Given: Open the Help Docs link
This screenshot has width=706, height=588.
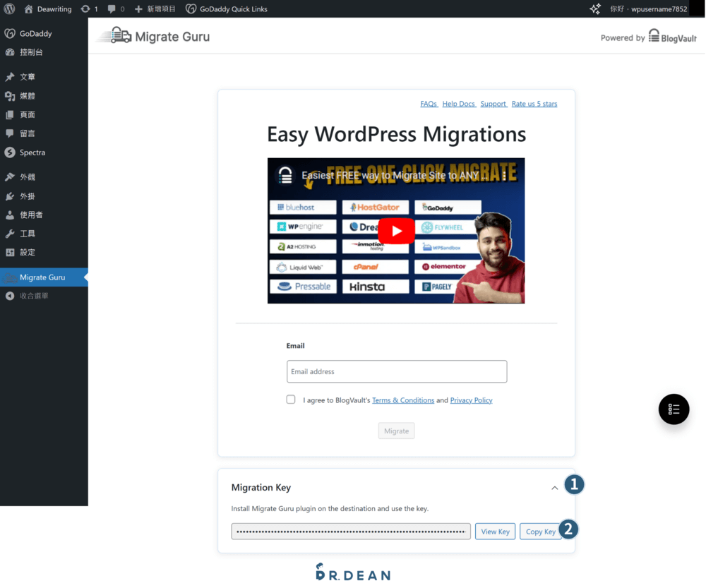Looking at the screenshot, I should [x=459, y=104].
